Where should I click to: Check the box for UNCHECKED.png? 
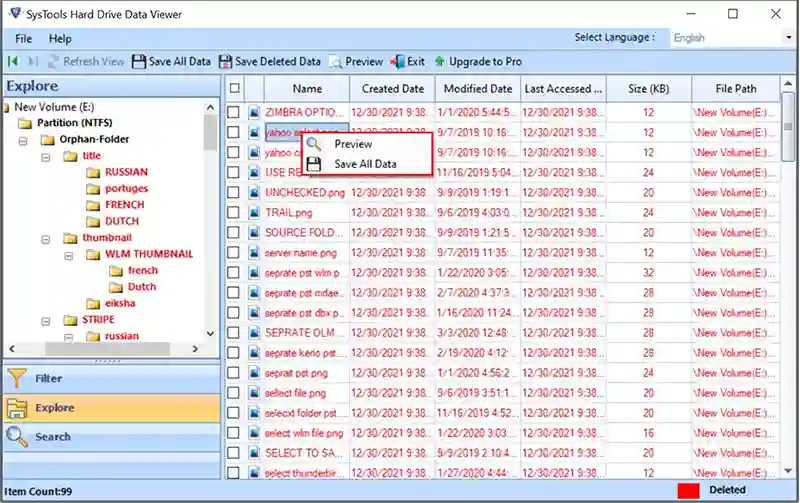233,192
